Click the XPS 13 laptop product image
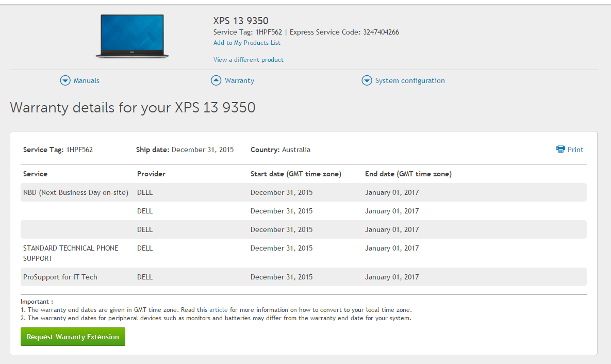 pos(132,36)
